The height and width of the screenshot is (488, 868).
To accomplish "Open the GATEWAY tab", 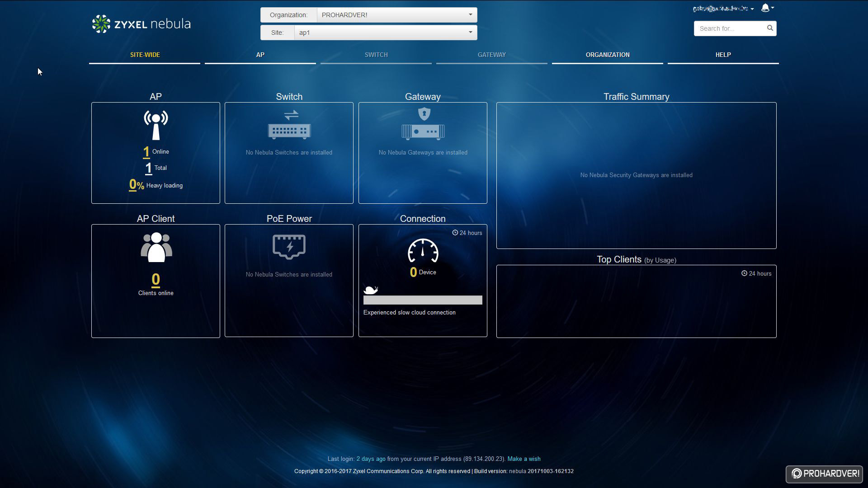I will pos(492,55).
